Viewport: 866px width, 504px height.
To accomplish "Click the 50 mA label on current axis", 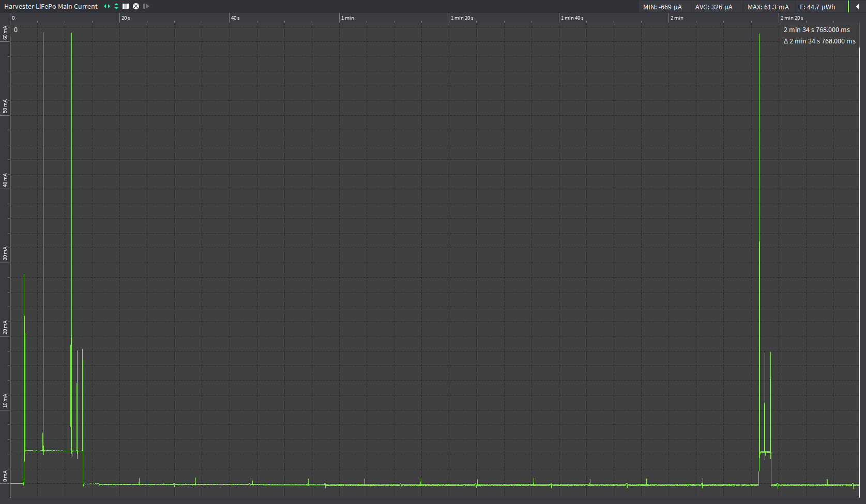I will tap(5, 107).
